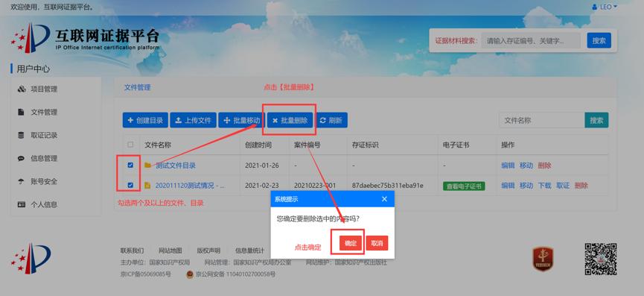644x296 pixels.
Task: Click the 京ICP备05069085号 footer link
Action: click(146, 274)
